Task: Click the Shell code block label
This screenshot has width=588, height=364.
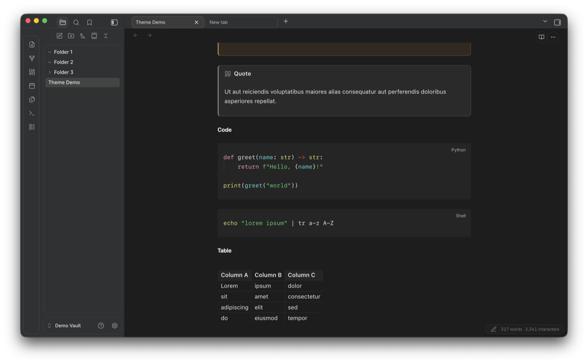Action: (461, 216)
